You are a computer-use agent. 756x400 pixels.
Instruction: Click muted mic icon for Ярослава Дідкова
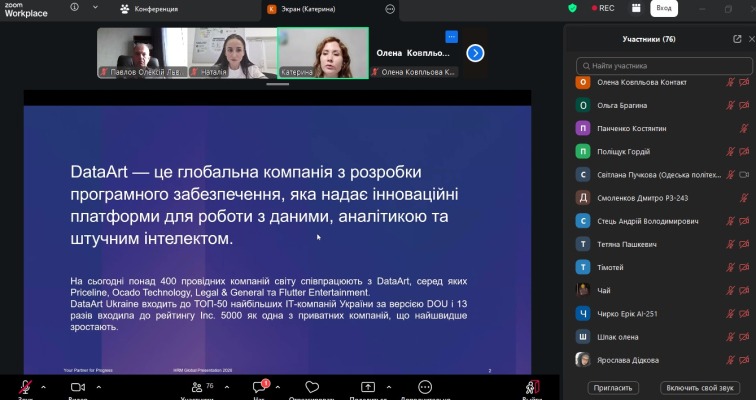pos(730,360)
